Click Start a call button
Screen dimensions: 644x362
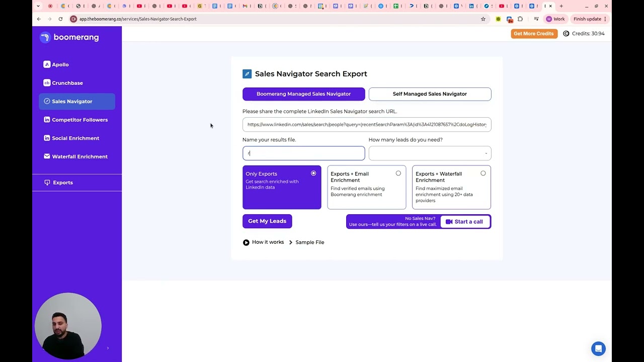[465, 222]
